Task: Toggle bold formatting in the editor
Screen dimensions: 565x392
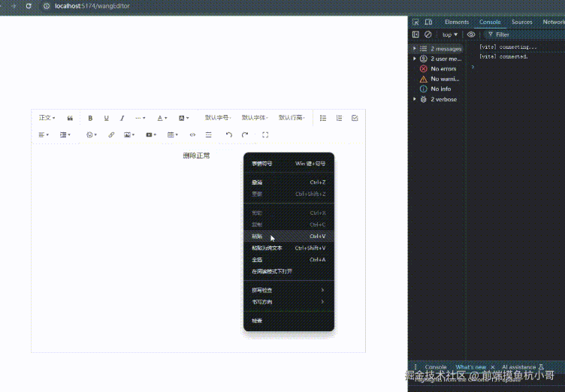Action: coord(90,118)
